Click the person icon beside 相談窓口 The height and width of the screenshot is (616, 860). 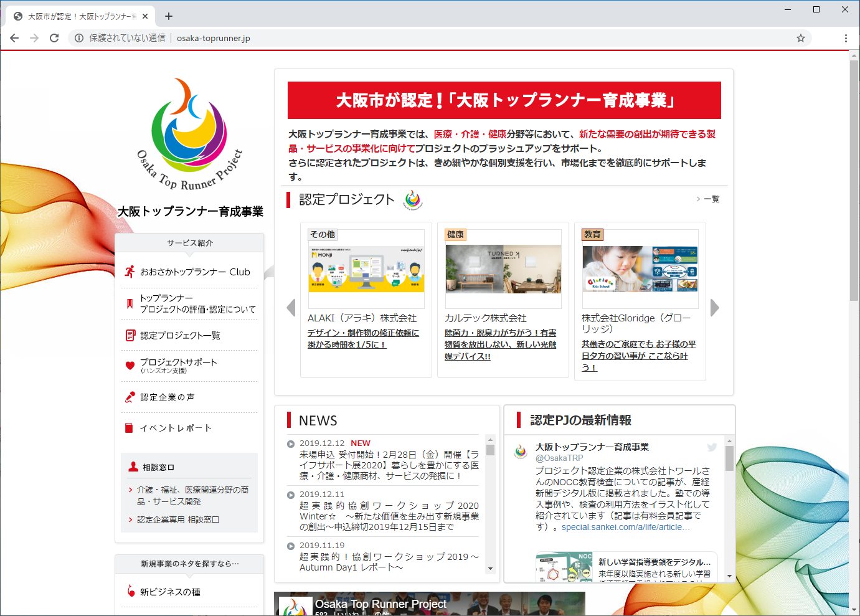coord(133,467)
